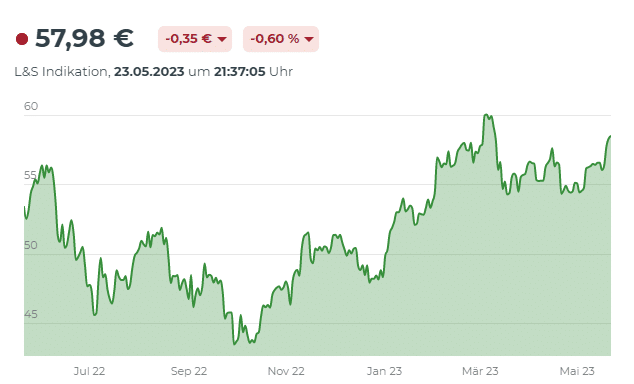Click the 50 gridline label
This screenshot has width=634, height=384.
click(31, 245)
